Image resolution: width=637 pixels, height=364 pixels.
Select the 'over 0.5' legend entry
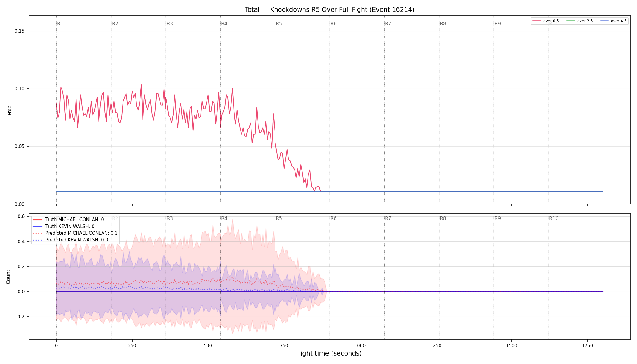(x=546, y=21)
